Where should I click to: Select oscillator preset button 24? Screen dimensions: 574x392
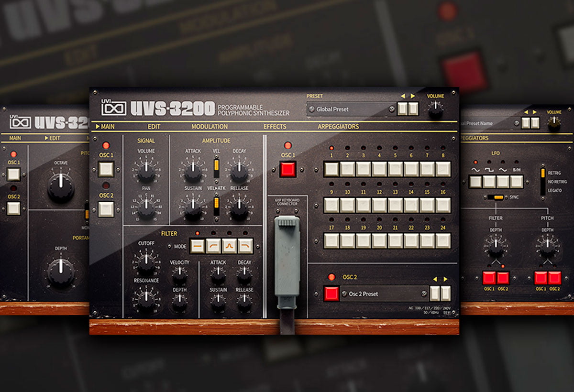443,240
